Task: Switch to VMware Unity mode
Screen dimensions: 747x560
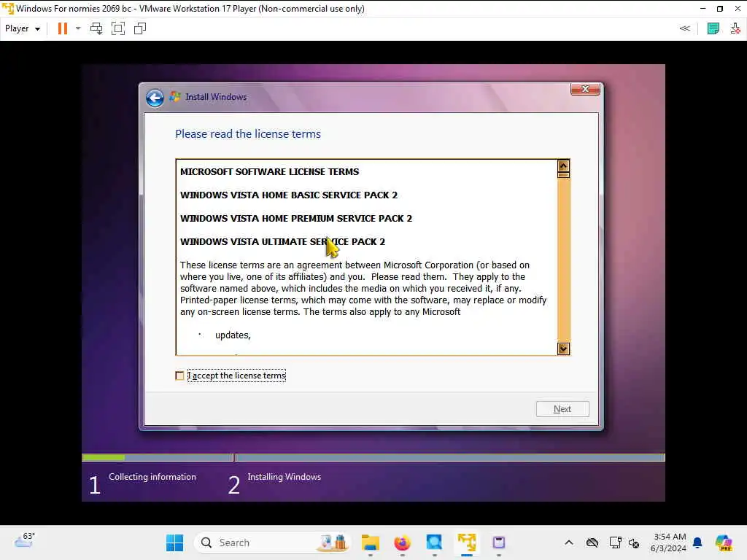Action: [140, 28]
